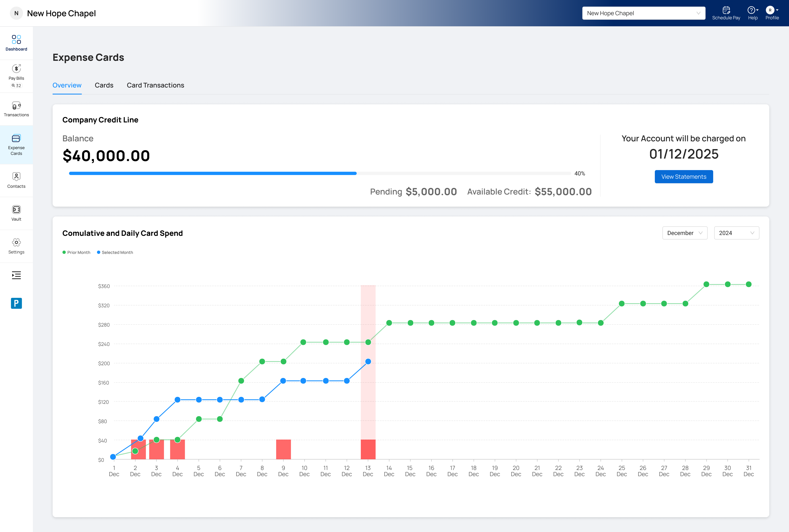789x532 pixels.
Task: Open the 2024 year dropdown
Action: pyautogui.click(x=736, y=233)
